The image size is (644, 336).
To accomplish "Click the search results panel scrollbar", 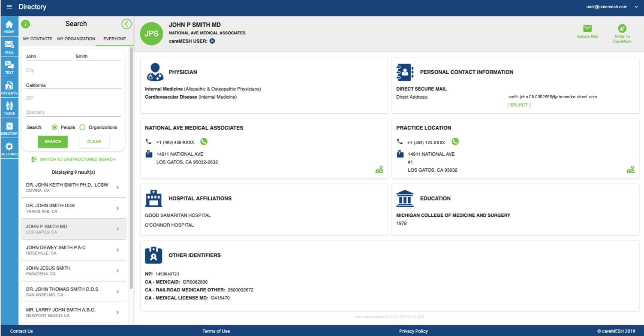I will click(x=131, y=167).
